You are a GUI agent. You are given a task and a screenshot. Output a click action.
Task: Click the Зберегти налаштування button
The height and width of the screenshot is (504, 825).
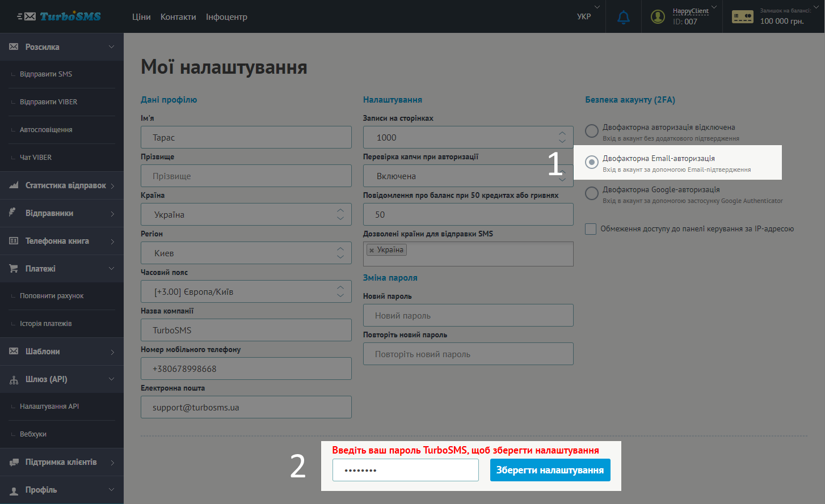550,470
